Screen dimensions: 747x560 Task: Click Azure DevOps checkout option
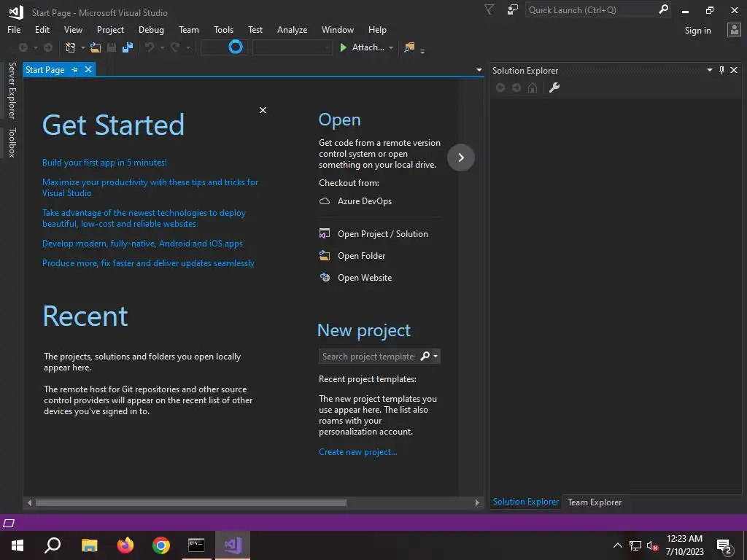tap(355, 201)
